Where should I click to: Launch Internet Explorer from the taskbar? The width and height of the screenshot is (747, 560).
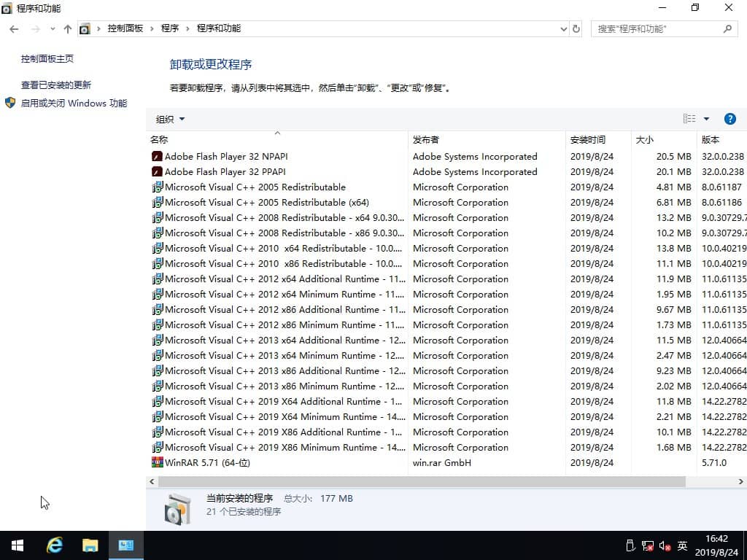pyautogui.click(x=55, y=545)
